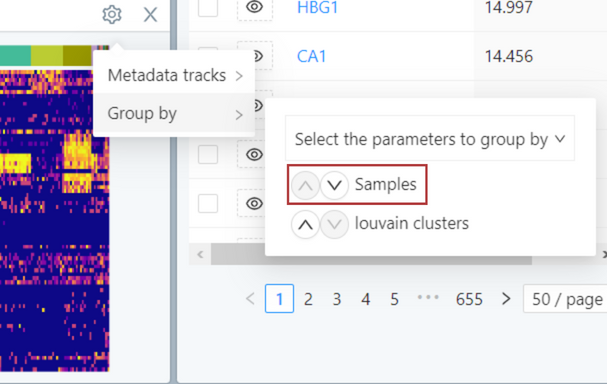Expand the Metadata tracks submenu

175,75
